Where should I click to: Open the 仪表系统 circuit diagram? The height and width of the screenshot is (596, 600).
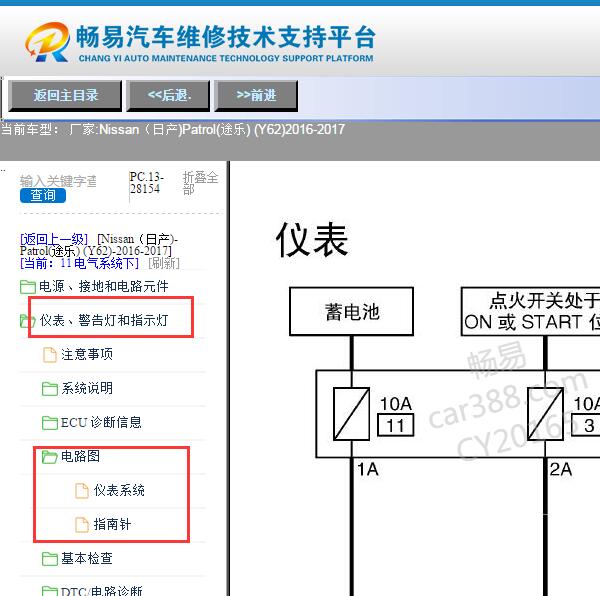119,490
